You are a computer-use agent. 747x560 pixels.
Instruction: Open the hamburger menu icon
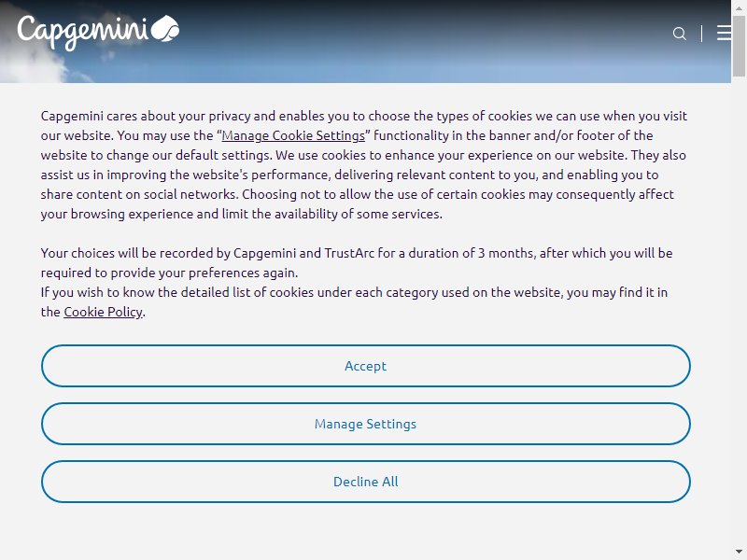(x=724, y=33)
